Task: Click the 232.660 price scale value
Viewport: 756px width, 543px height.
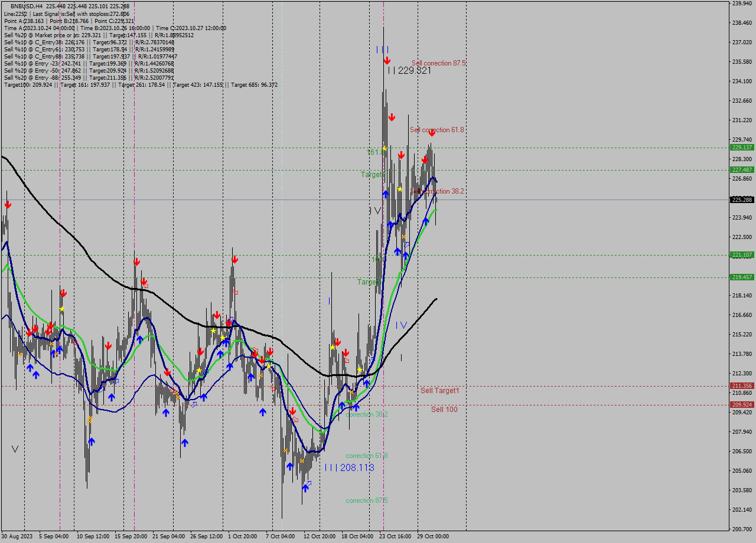Action: tap(742, 100)
